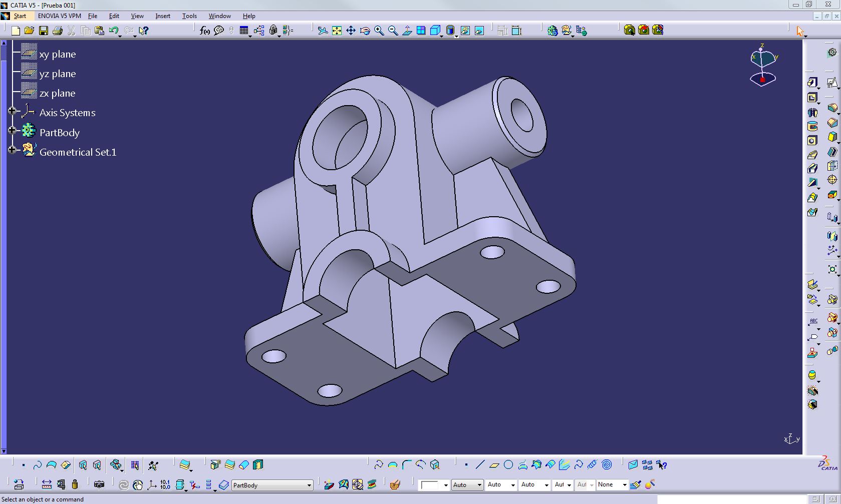Open the Formula f(x) editor
The height and width of the screenshot is (504, 841).
[x=204, y=31]
